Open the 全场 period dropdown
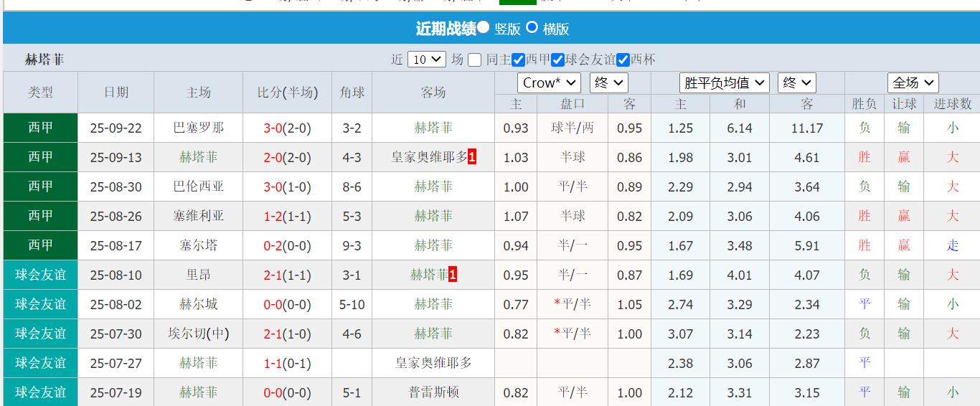This screenshot has width=980, height=406. pyautogui.click(x=913, y=82)
